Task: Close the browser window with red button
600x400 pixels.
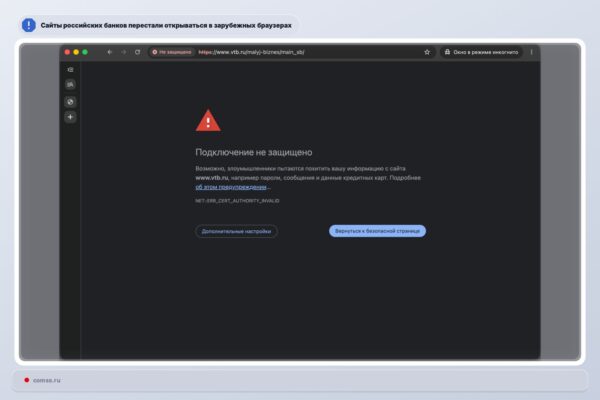Action: point(67,52)
